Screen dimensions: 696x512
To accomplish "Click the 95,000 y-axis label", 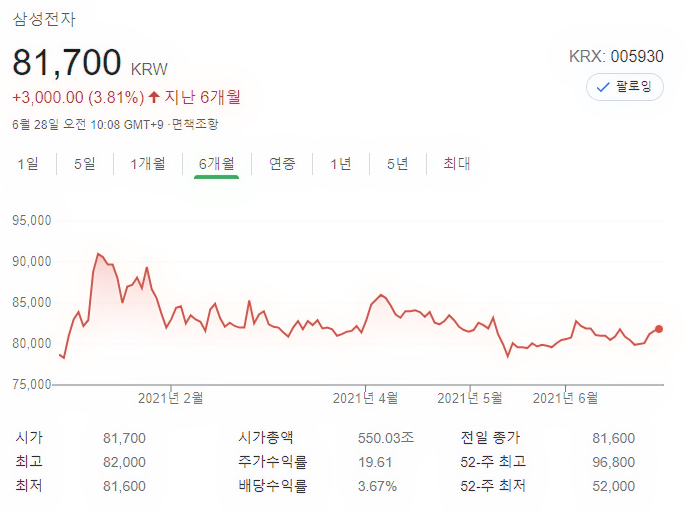I will [x=32, y=220].
